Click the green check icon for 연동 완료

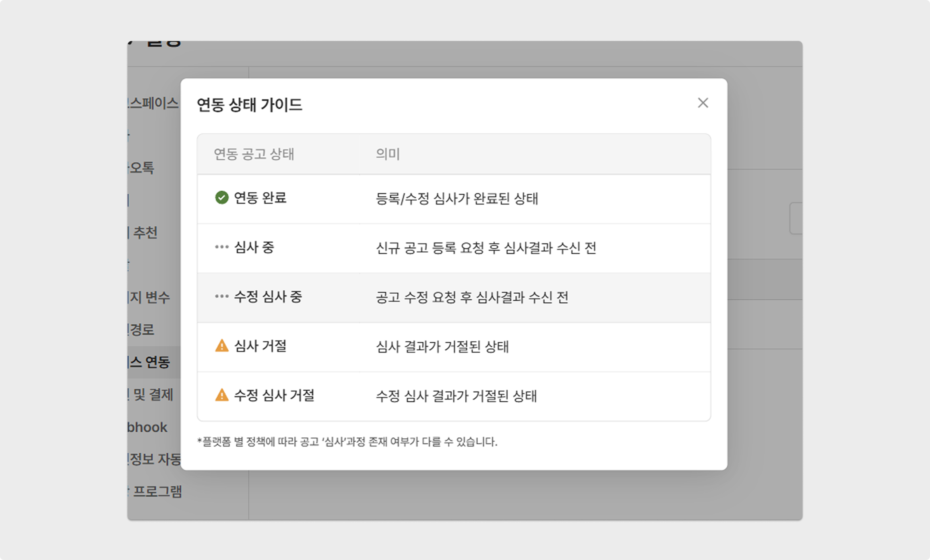(221, 198)
